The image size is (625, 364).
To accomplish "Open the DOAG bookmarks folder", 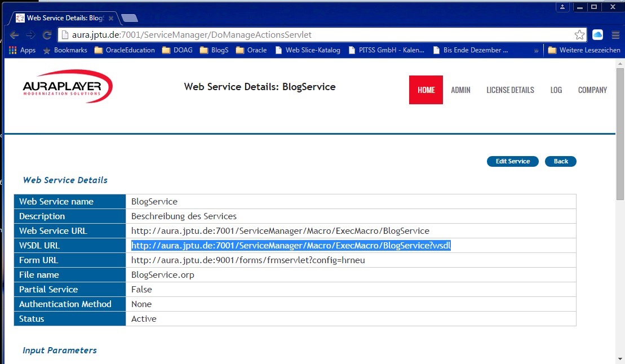I will 178,50.
